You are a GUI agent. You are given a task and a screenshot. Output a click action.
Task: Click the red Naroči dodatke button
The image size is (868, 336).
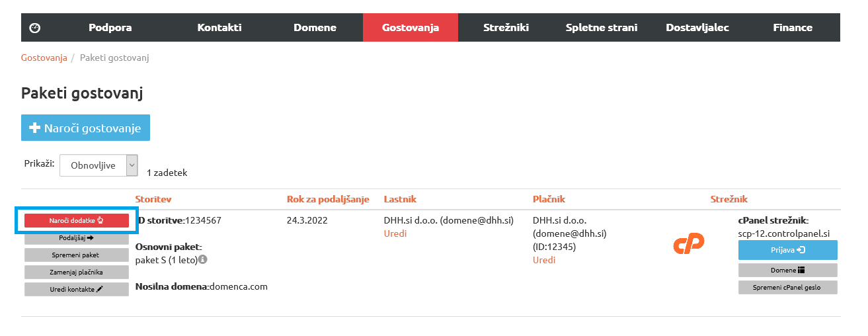tap(77, 220)
